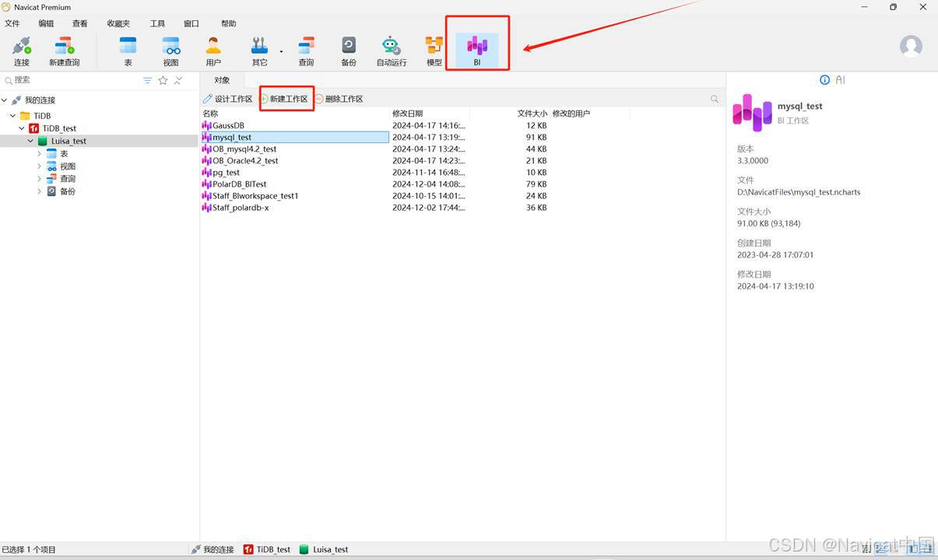Expand the 查询 node under Luisa_test
938x560 pixels.
[39, 179]
